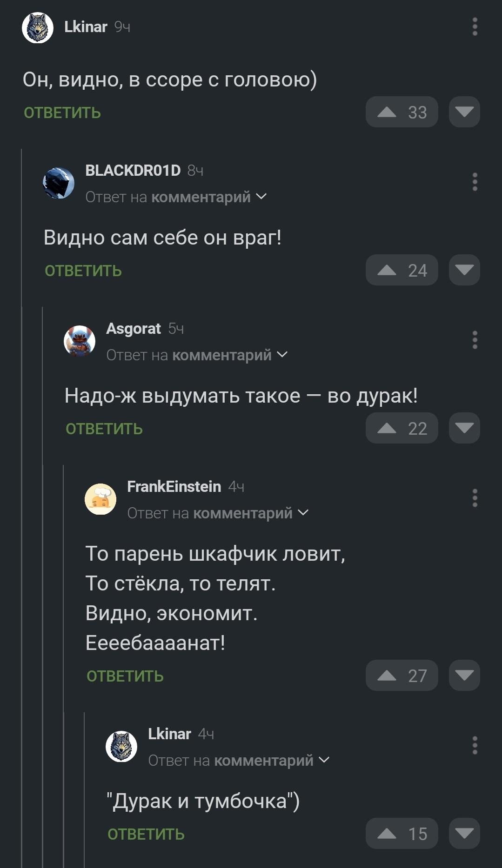Open FrankEinstein's user profile name
This screenshot has width=502, height=868.
174,487
